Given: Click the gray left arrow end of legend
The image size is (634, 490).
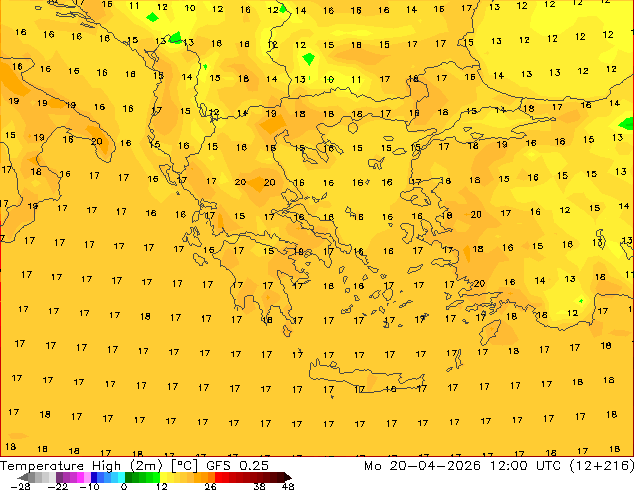Looking at the screenshot, I should click(x=23, y=477).
